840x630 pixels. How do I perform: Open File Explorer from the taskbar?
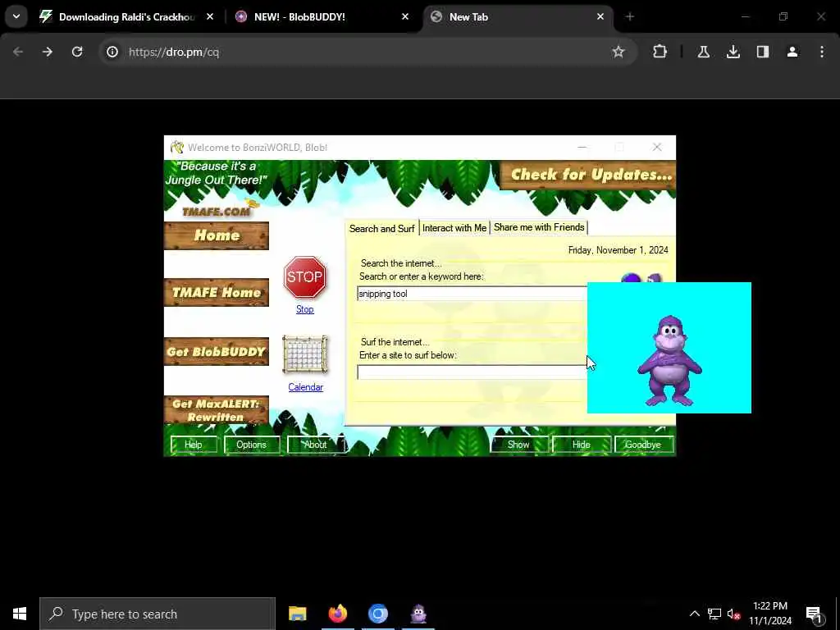click(x=297, y=614)
